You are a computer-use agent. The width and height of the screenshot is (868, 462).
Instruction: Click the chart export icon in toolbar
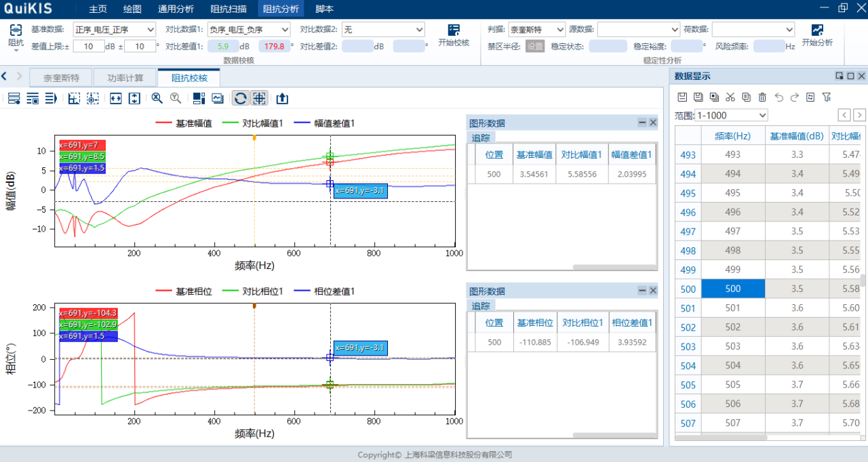click(x=282, y=98)
